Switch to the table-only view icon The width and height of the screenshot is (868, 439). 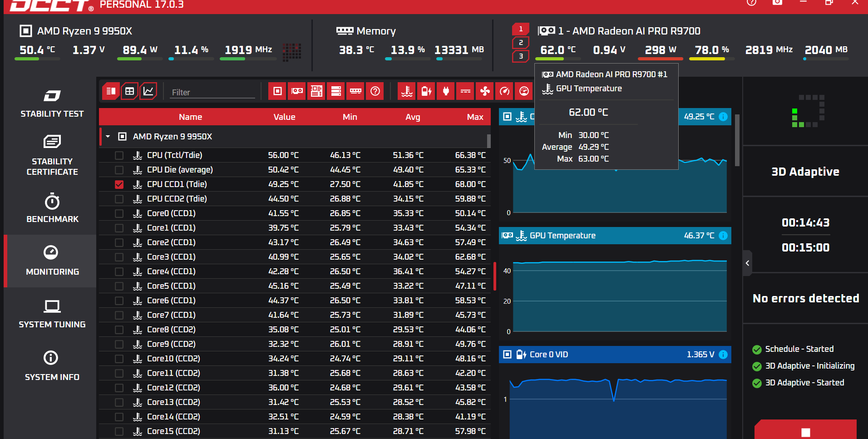pyautogui.click(x=129, y=91)
